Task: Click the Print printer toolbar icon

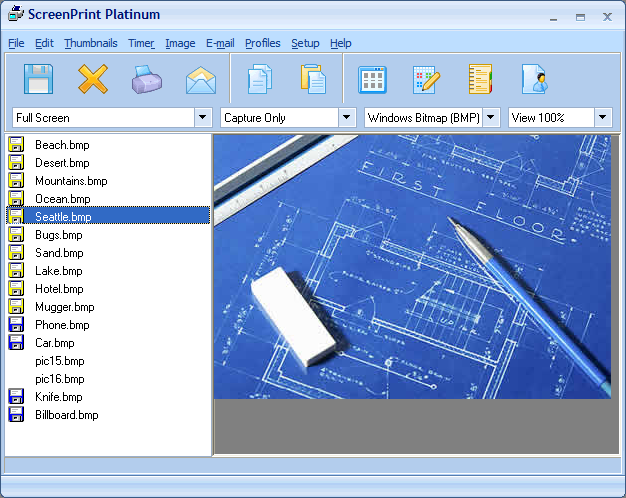Action: 147,79
